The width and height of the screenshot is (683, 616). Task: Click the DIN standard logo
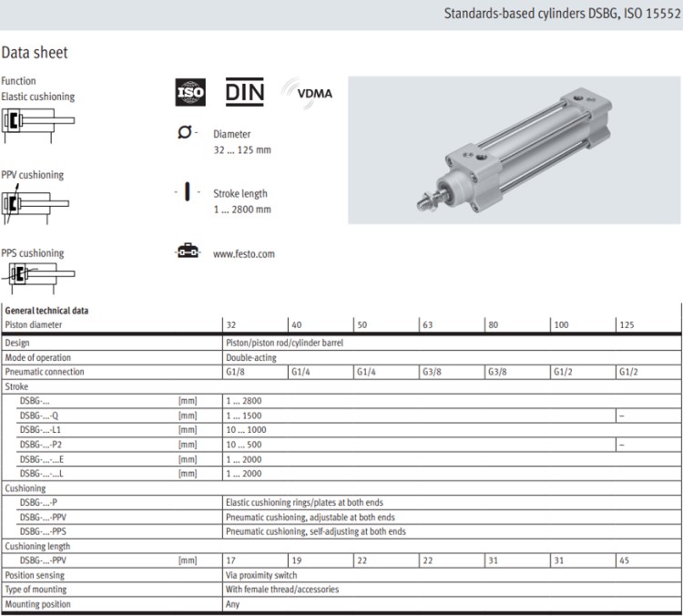coord(244,92)
